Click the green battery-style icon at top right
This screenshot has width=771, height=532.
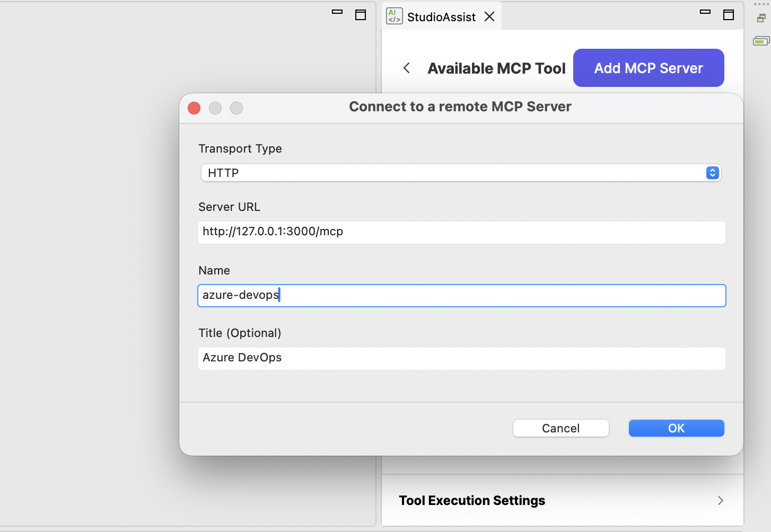click(x=761, y=40)
